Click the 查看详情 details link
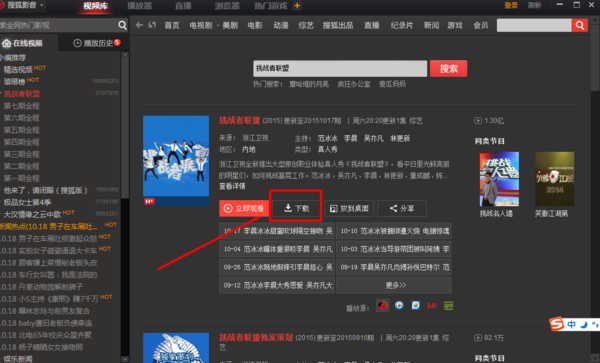The height and width of the screenshot is (363, 600). (x=232, y=186)
